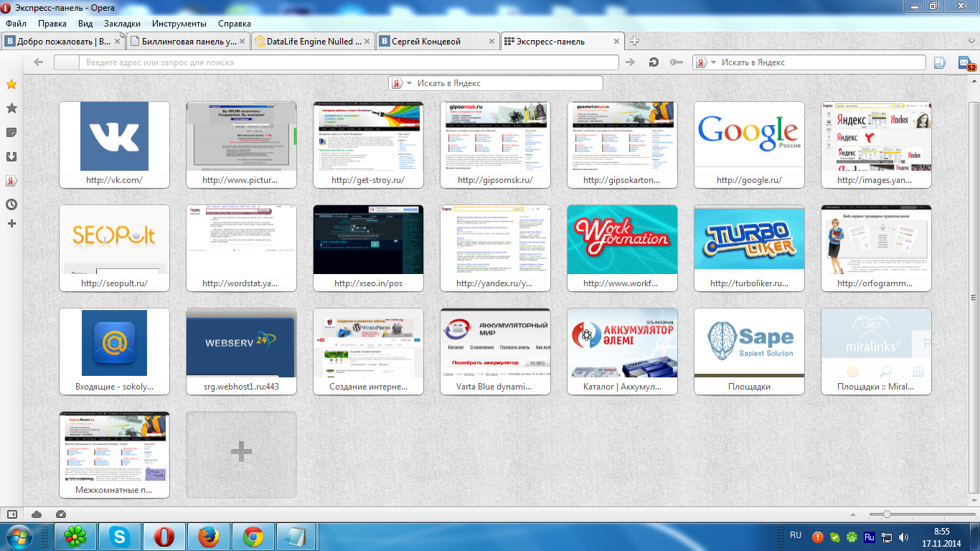Switch to the Добро пожаловать tab
The height and width of the screenshot is (551, 980).
63,42
